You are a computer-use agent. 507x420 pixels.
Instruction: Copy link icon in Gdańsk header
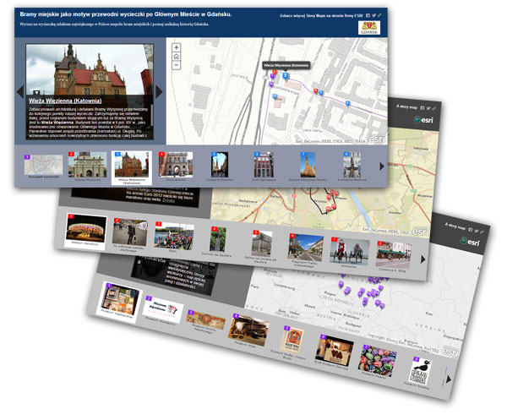tap(379, 15)
